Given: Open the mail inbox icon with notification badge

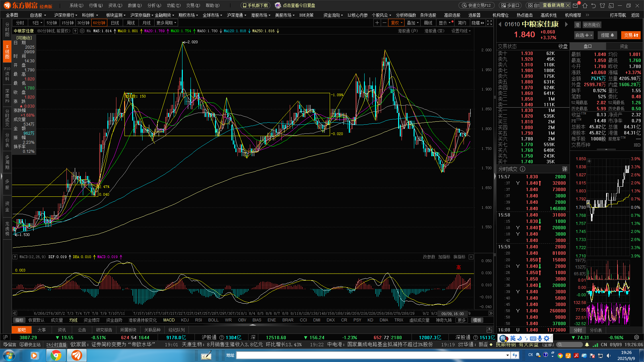Looking at the screenshot, I should tap(576, 5).
